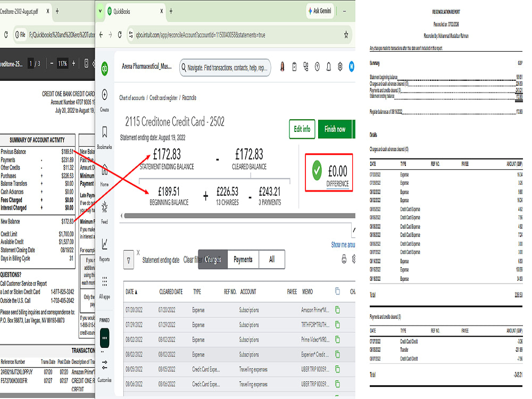The height and width of the screenshot is (399, 532).
Task: Click the Ask Gemini button
Action: pos(320,11)
